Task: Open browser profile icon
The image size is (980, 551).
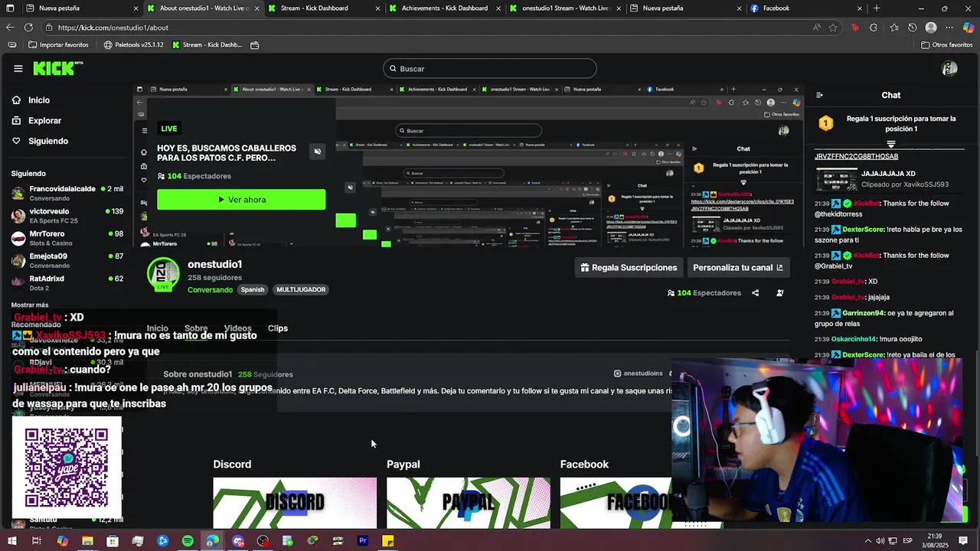Action: [x=931, y=28]
